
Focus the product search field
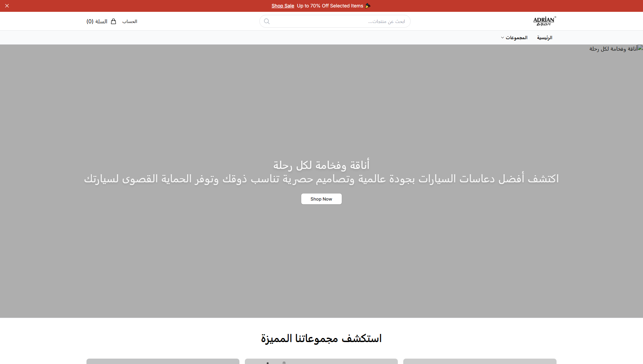[335, 21]
